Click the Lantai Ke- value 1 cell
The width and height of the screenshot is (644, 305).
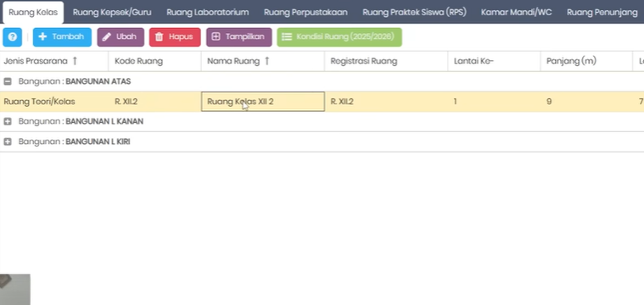[494, 102]
